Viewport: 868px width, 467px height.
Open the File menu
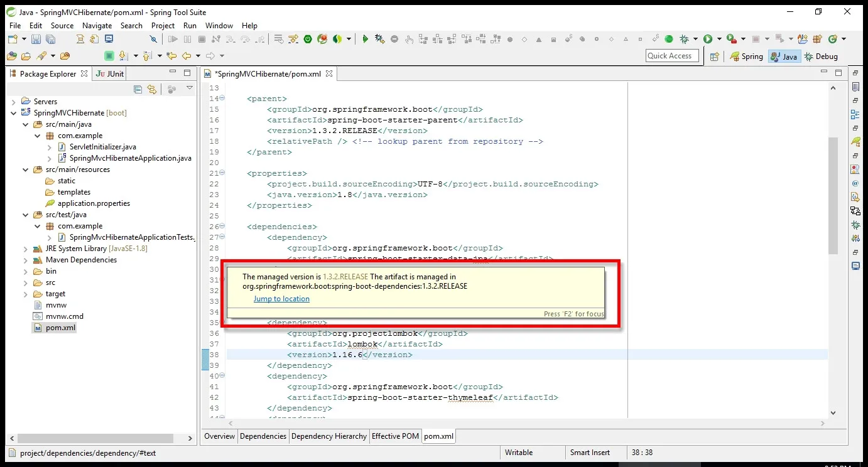click(x=15, y=26)
